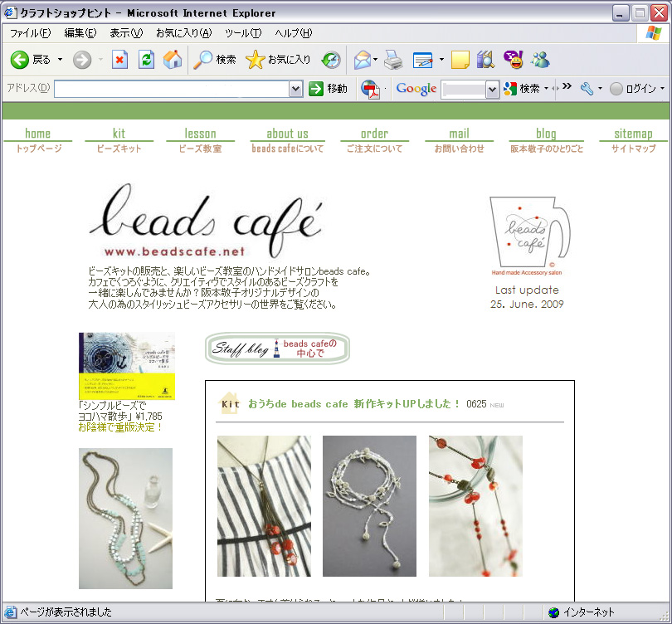Expand Forward button history dropdown arrow
This screenshot has width=672, height=624.
100,60
